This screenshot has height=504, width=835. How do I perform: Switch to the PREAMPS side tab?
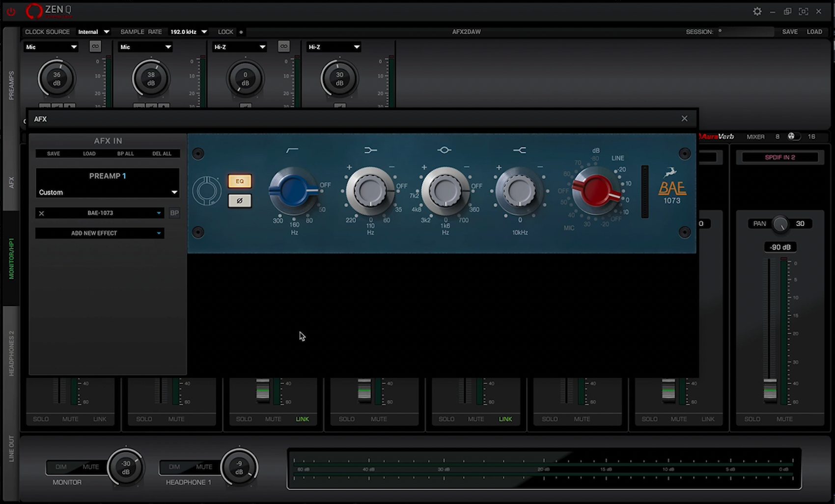tap(11, 85)
